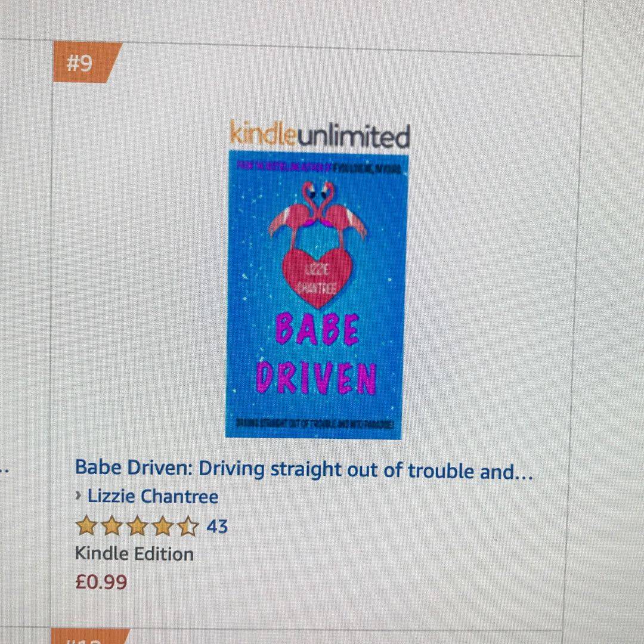Click the pink BABE DRIVEN cover lettering

[316, 354]
